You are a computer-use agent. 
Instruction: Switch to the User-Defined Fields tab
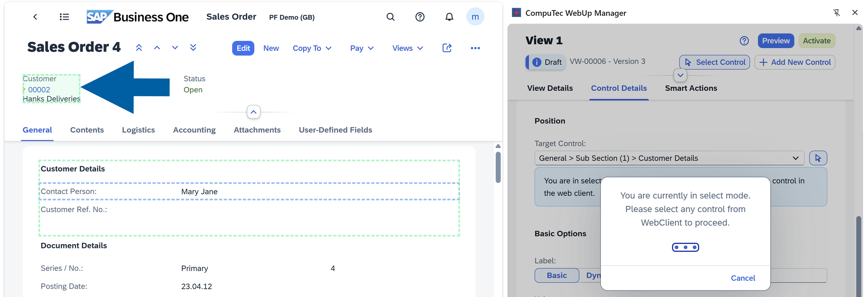tap(335, 130)
